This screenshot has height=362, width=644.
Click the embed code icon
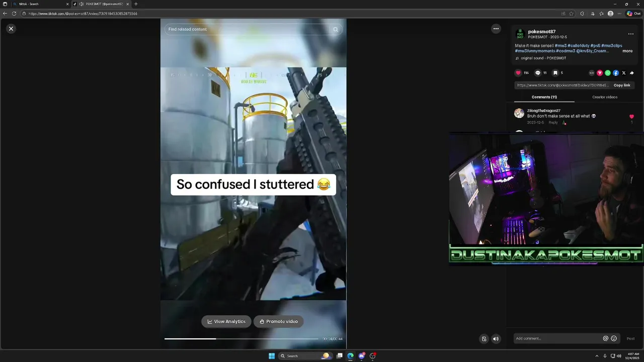pos(592,73)
